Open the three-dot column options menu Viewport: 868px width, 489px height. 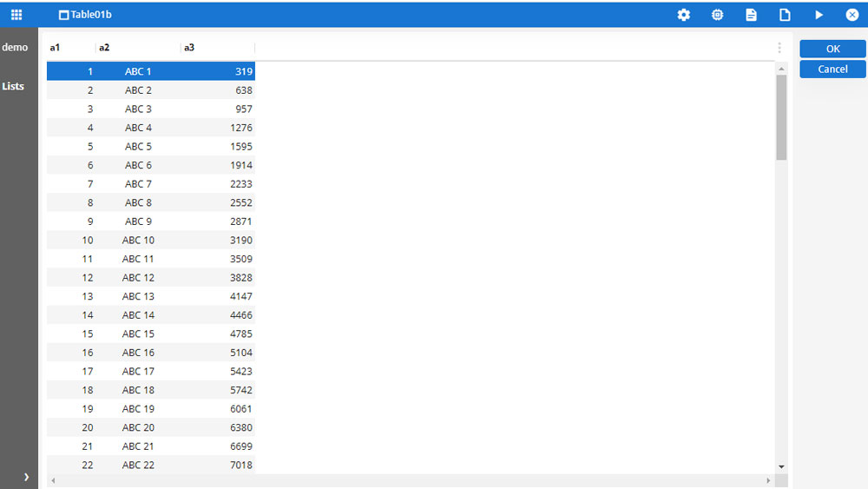tap(779, 48)
